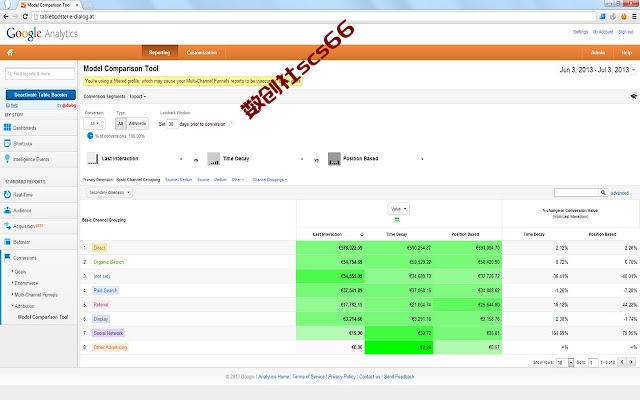Open the Behavior sidebar icon
The width and height of the screenshot is (640, 400).
pyautogui.click(x=7, y=242)
